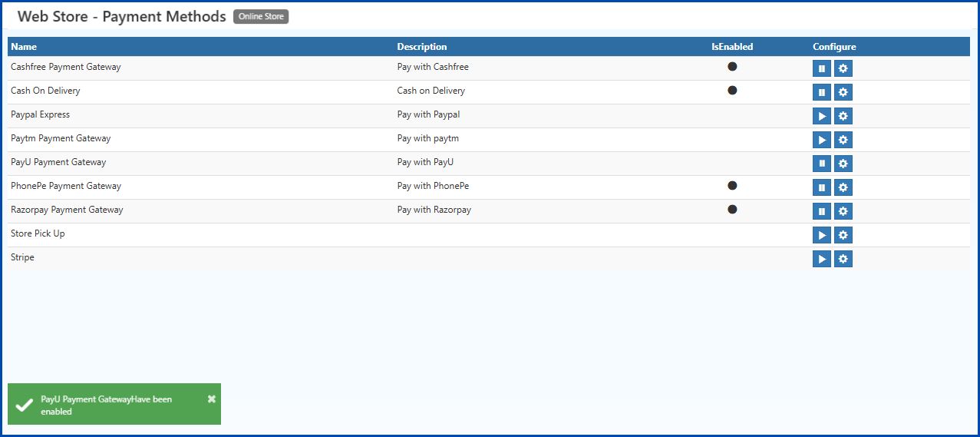980x437 pixels.
Task: Click the Pay with PhonePe description
Action: click(433, 186)
